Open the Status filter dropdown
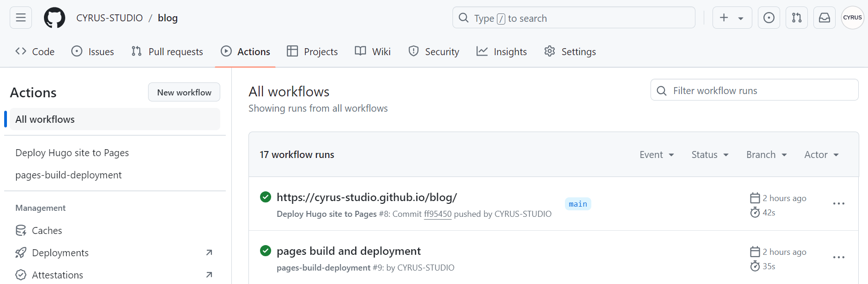Screen dimensions: 868x284 (710, 155)
